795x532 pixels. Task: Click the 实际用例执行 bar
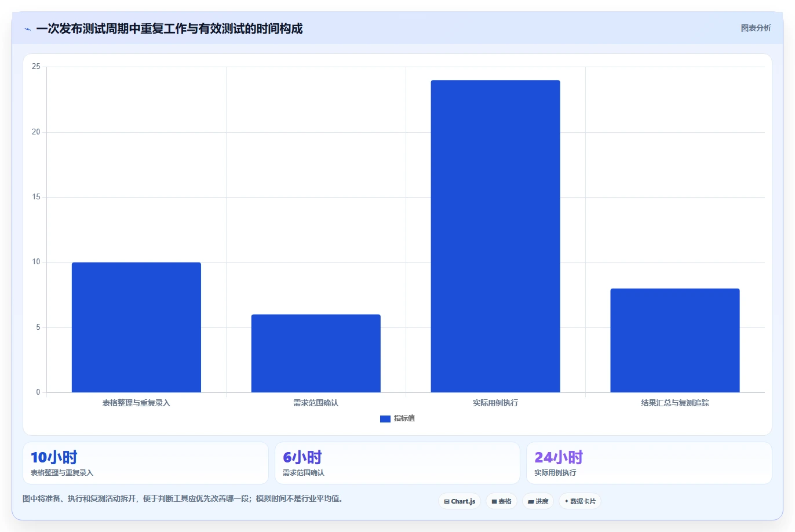(x=495, y=236)
